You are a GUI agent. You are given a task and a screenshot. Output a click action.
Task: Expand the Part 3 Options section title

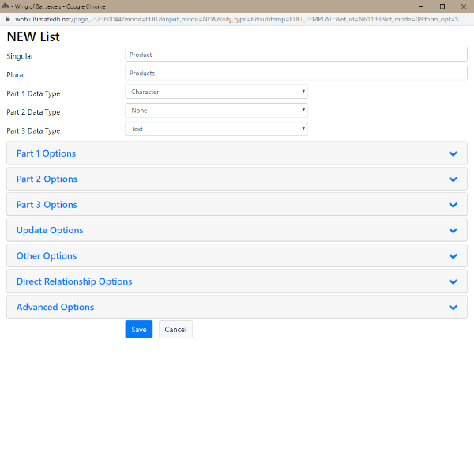tap(47, 205)
